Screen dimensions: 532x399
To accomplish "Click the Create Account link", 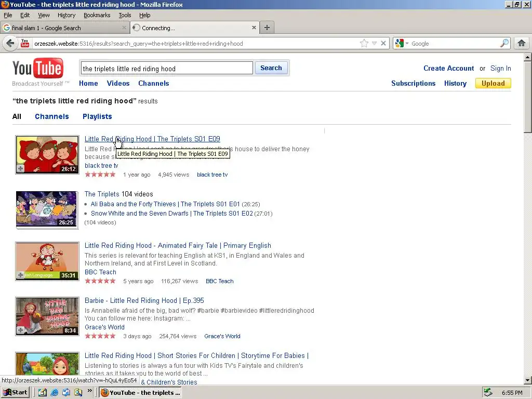I will [448, 68].
